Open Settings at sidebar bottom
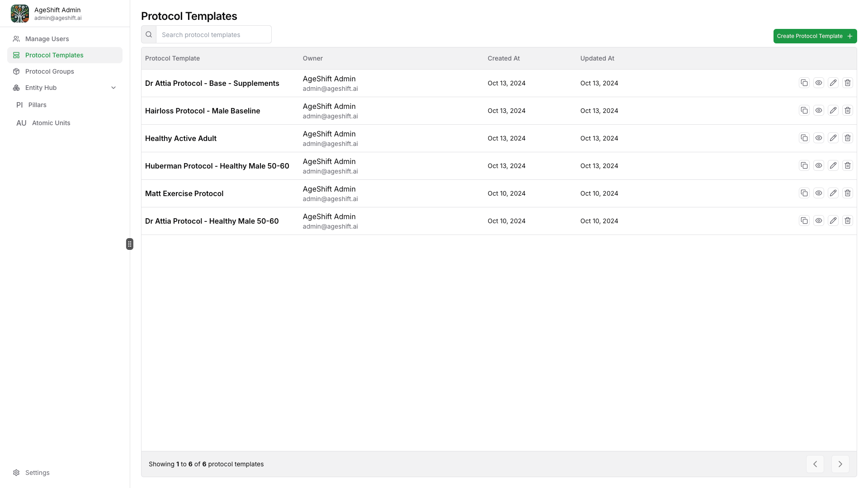Screen dimensions: 868x488 (37, 473)
